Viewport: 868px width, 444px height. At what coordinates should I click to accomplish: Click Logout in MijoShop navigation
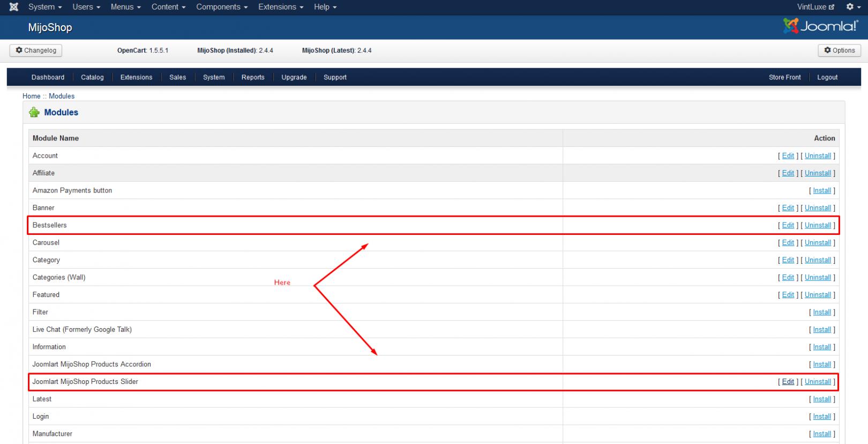[x=827, y=77]
